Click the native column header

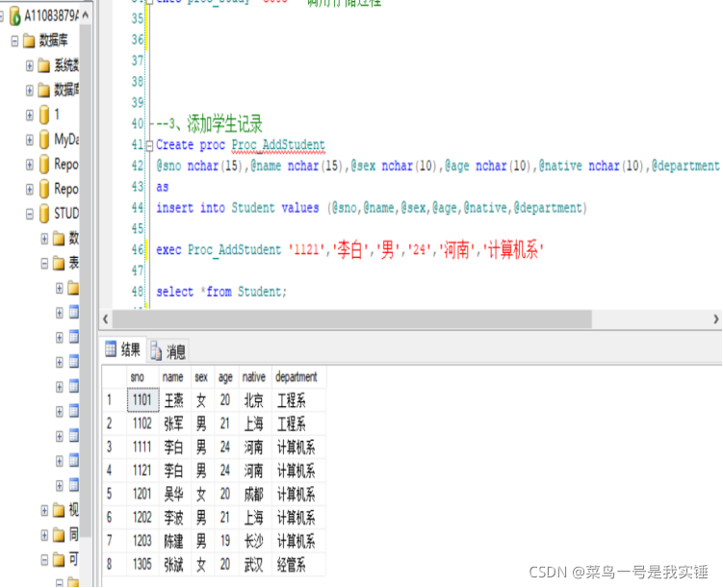pos(255,377)
